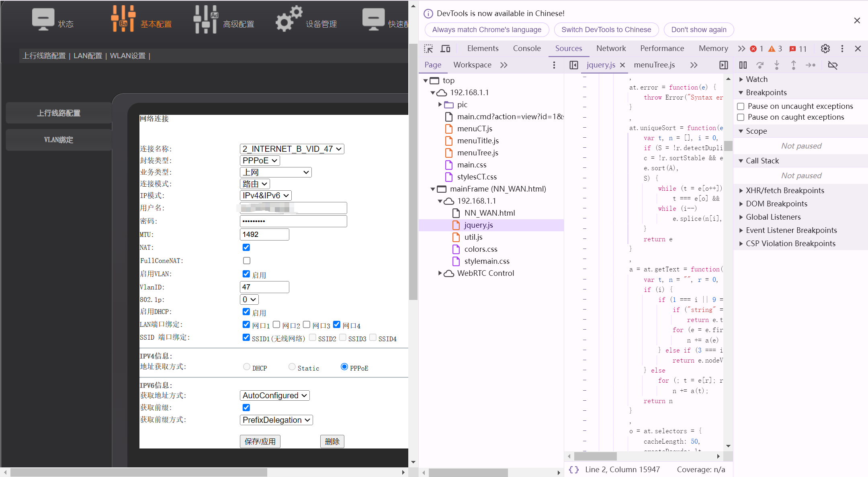Open the Console tab
868x477 pixels.
(x=526, y=49)
